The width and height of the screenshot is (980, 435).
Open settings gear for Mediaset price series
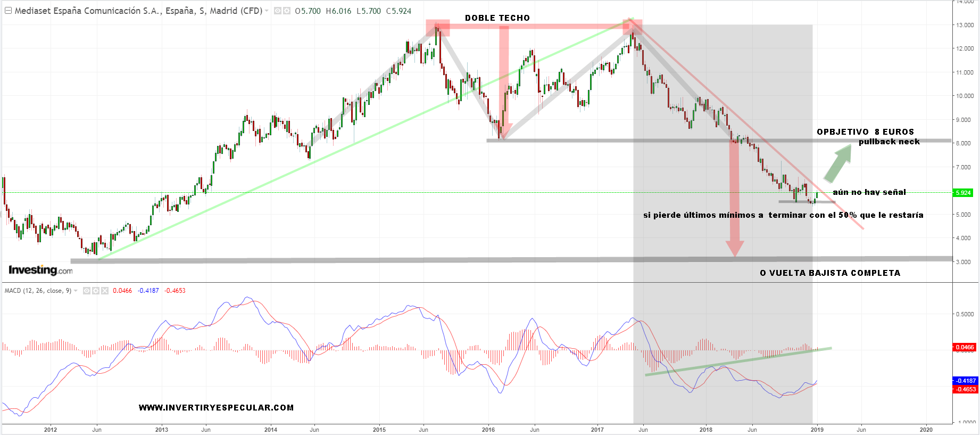click(287, 11)
